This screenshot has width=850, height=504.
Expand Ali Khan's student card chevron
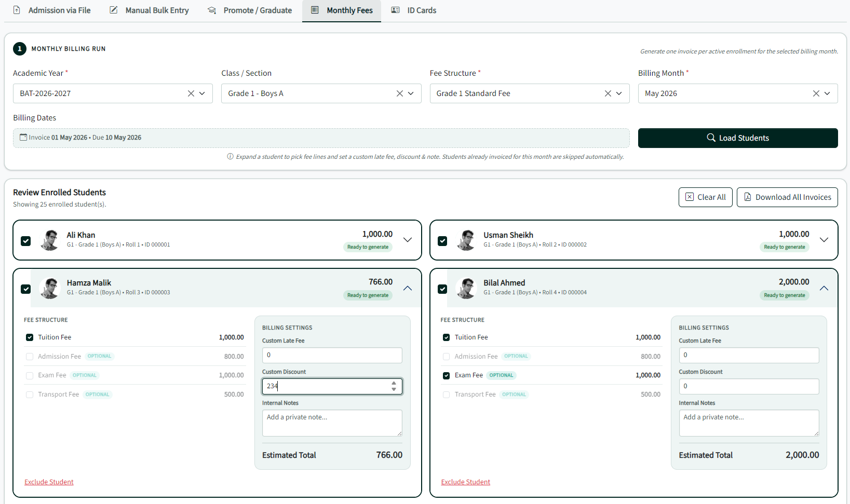[408, 240]
